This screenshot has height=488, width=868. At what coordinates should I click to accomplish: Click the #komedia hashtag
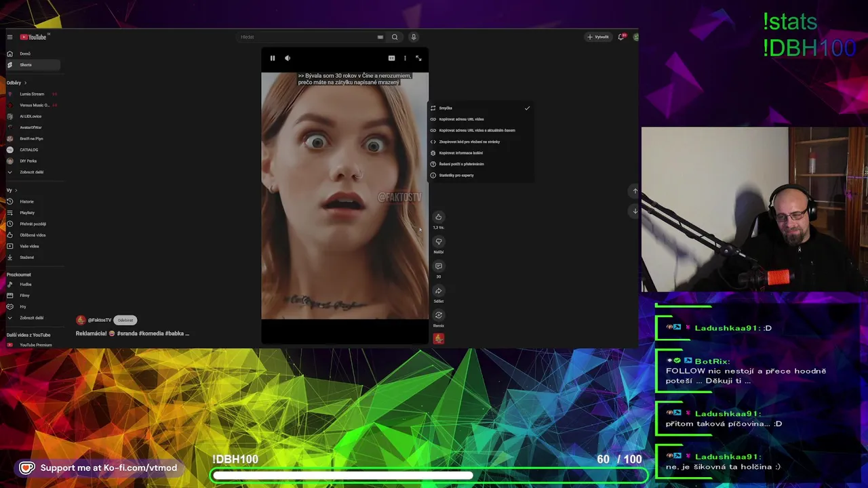click(x=152, y=333)
